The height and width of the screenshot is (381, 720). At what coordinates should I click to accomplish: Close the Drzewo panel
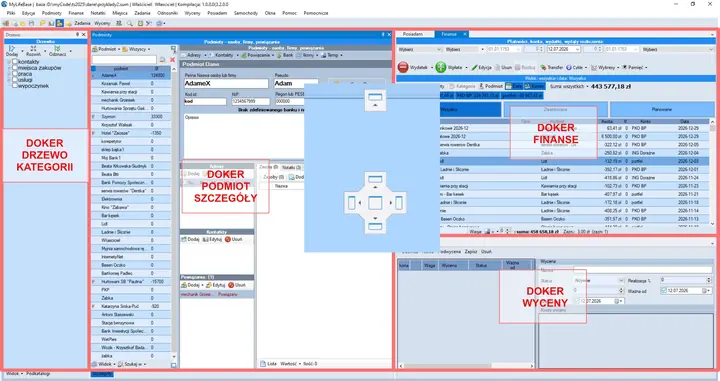pos(84,34)
